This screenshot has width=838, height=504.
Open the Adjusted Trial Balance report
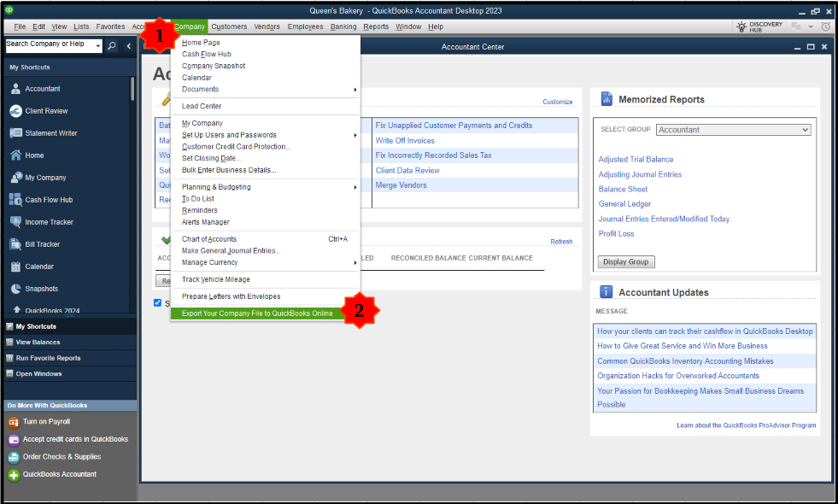pyautogui.click(x=636, y=159)
